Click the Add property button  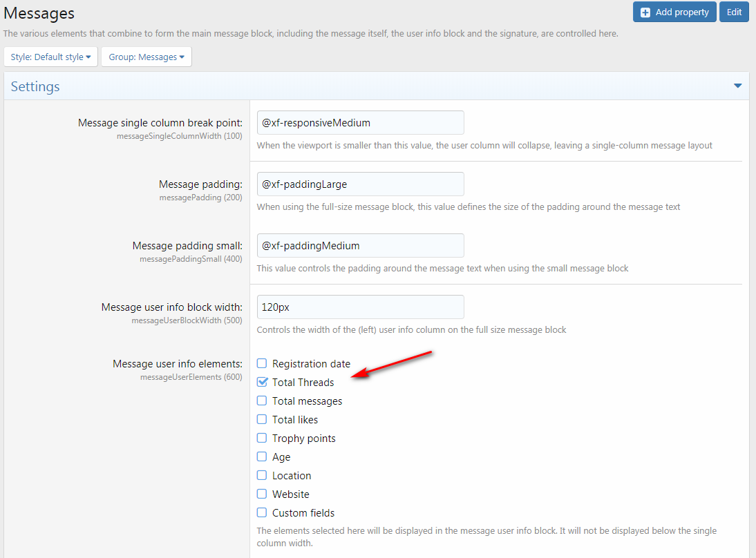point(674,12)
